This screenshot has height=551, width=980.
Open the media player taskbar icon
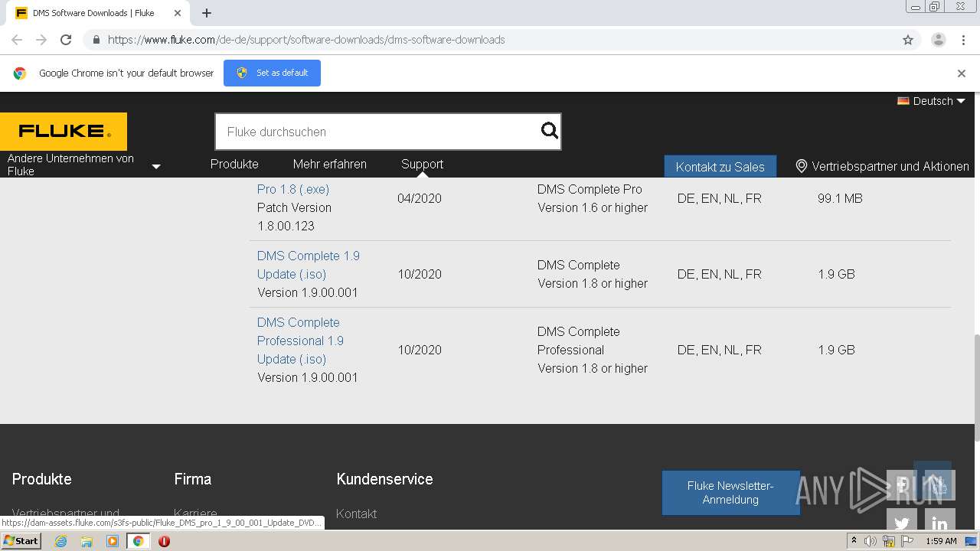[x=113, y=541]
